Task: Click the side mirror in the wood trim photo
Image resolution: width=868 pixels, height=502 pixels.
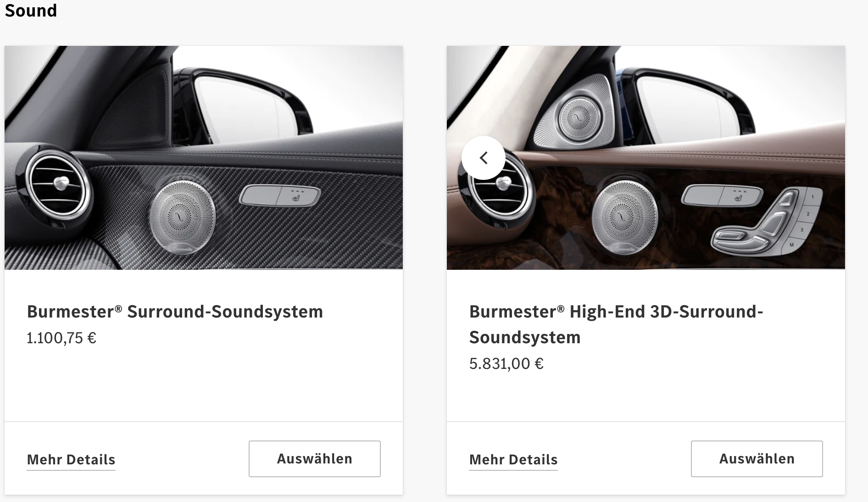Action: pos(690,103)
